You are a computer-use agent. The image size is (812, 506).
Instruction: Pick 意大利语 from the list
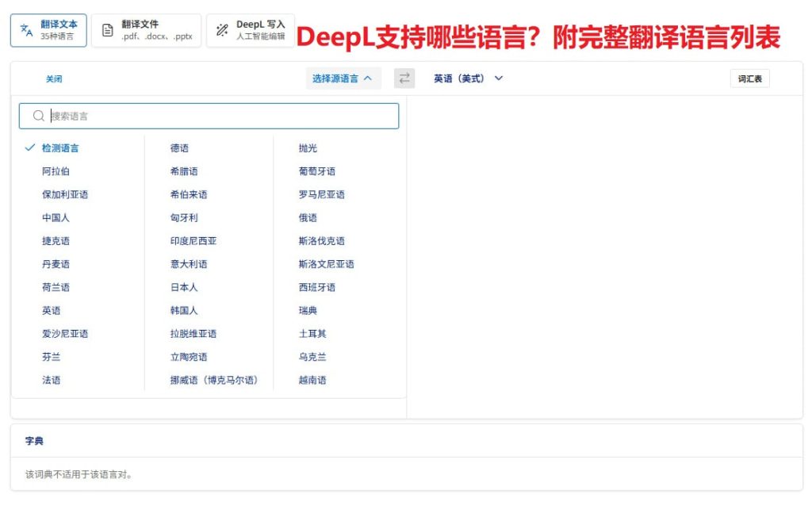click(x=189, y=264)
